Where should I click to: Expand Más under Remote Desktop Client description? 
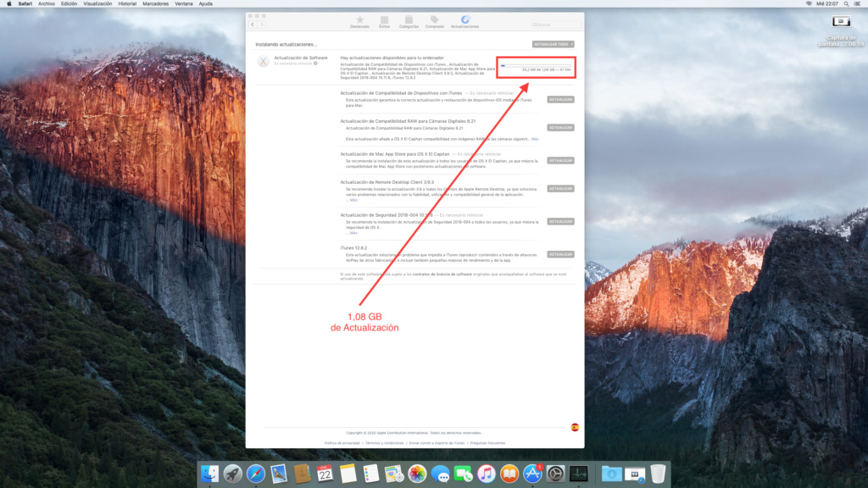point(353,200)
